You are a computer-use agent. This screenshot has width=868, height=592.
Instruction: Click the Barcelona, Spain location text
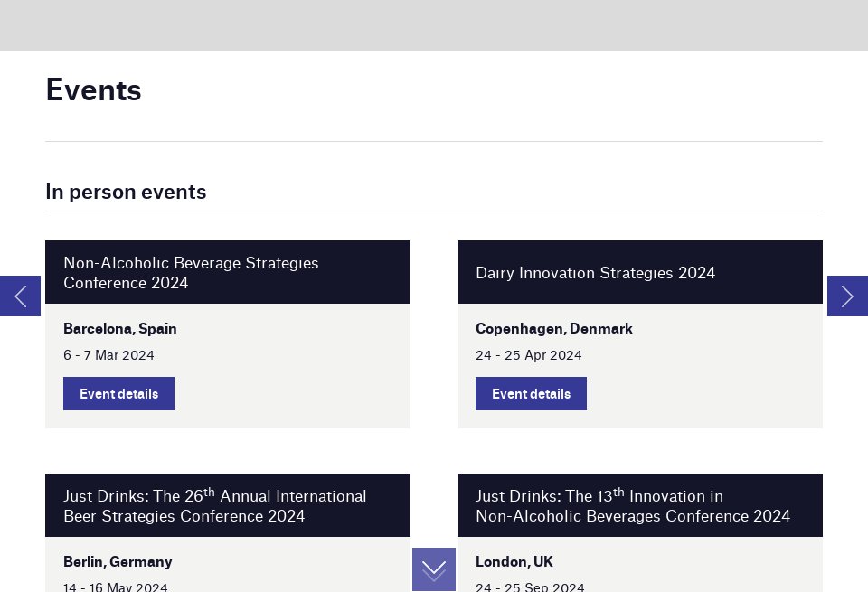(120, 329)
